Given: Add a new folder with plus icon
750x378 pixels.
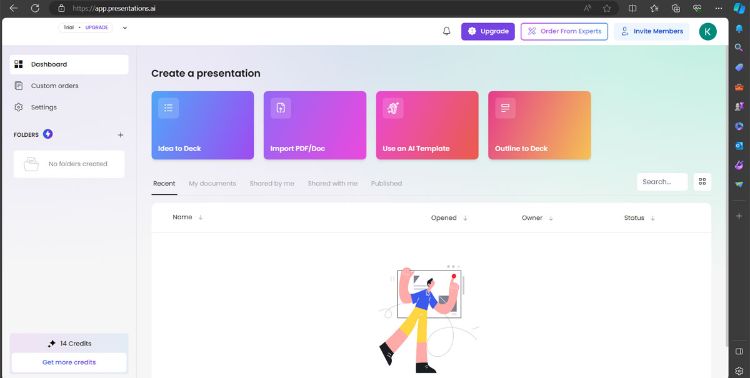Looking at the screenshot, I should coord(121,135).
